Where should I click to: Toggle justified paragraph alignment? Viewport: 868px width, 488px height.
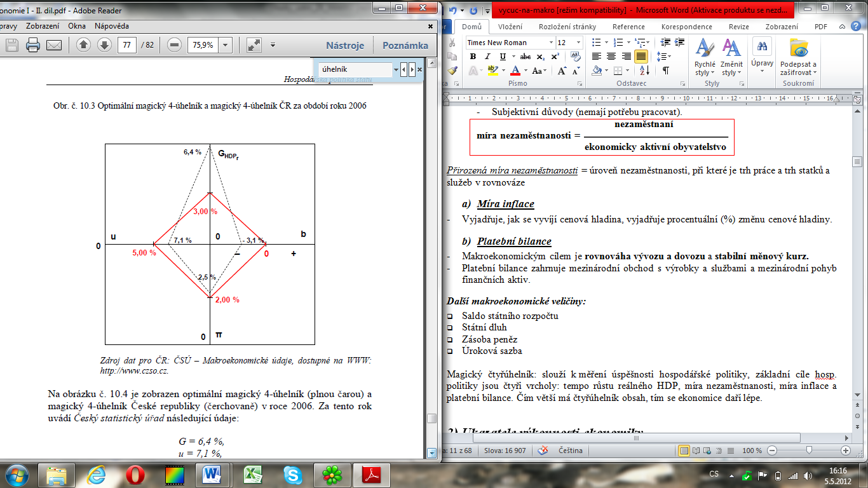[641, 57]
